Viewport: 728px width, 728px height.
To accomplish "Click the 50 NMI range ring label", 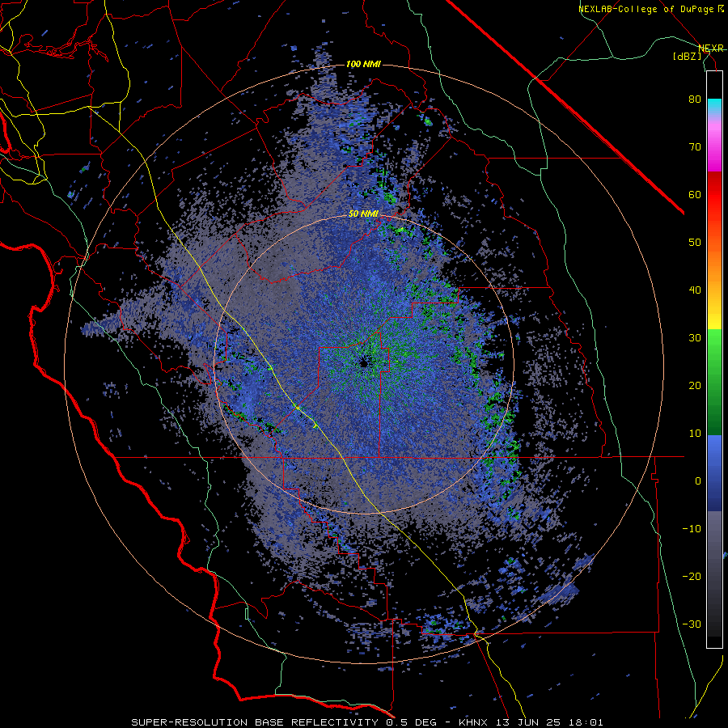I will click(x=363, y=214).
